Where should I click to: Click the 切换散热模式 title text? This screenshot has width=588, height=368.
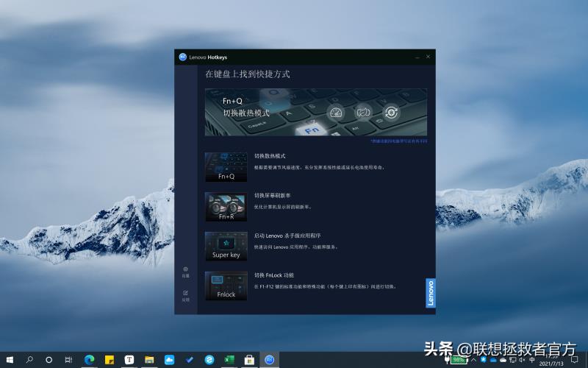[270, 156]
